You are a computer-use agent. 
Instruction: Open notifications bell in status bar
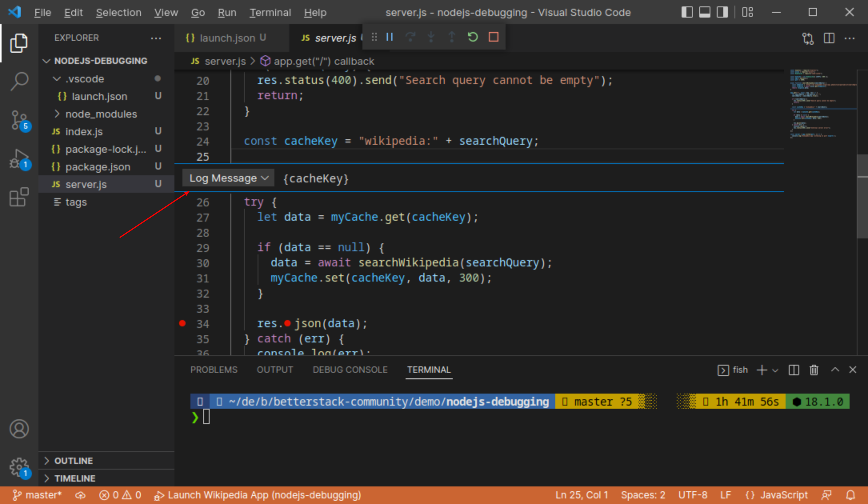click(x=850, y=495)
